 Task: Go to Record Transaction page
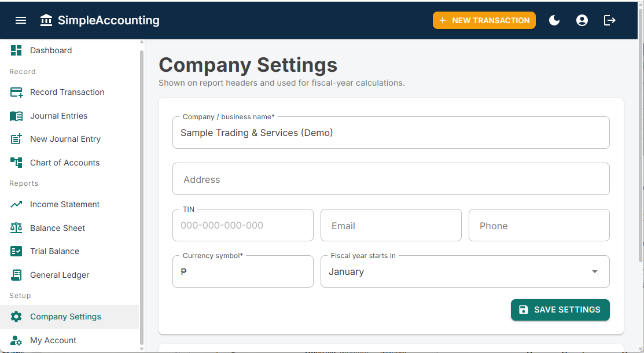[69, 92]
